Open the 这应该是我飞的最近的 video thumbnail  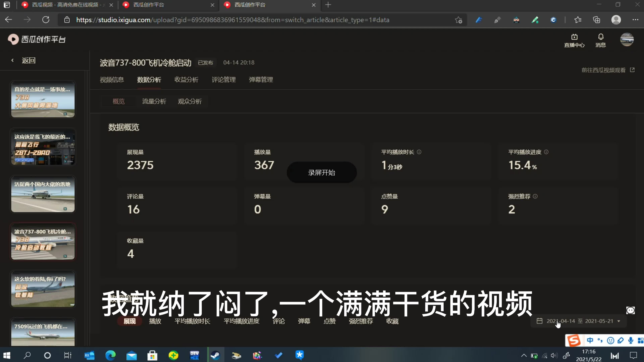(43, 147)
